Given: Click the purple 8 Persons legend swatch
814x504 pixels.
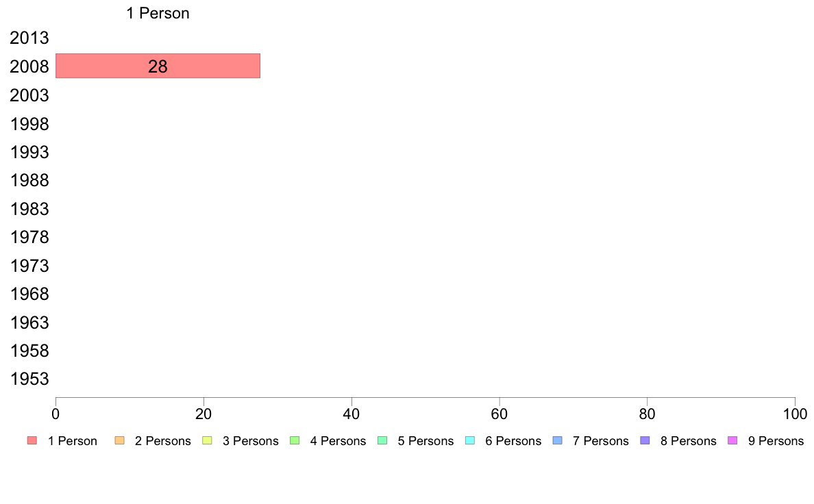Looking at the screenshot, I should point(645,441).
